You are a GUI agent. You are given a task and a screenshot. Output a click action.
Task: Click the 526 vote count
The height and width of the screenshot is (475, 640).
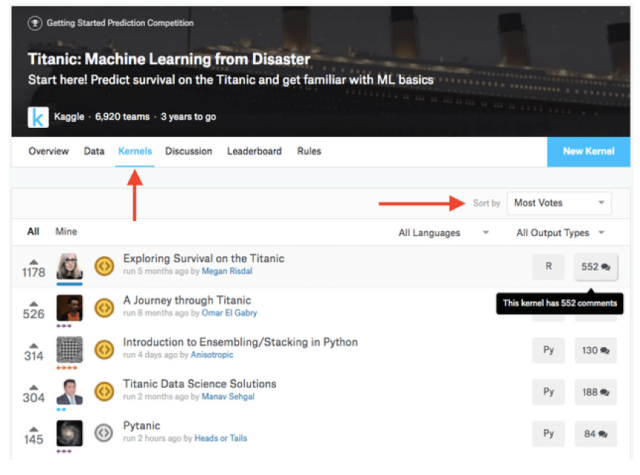click(x=34, y=314)
